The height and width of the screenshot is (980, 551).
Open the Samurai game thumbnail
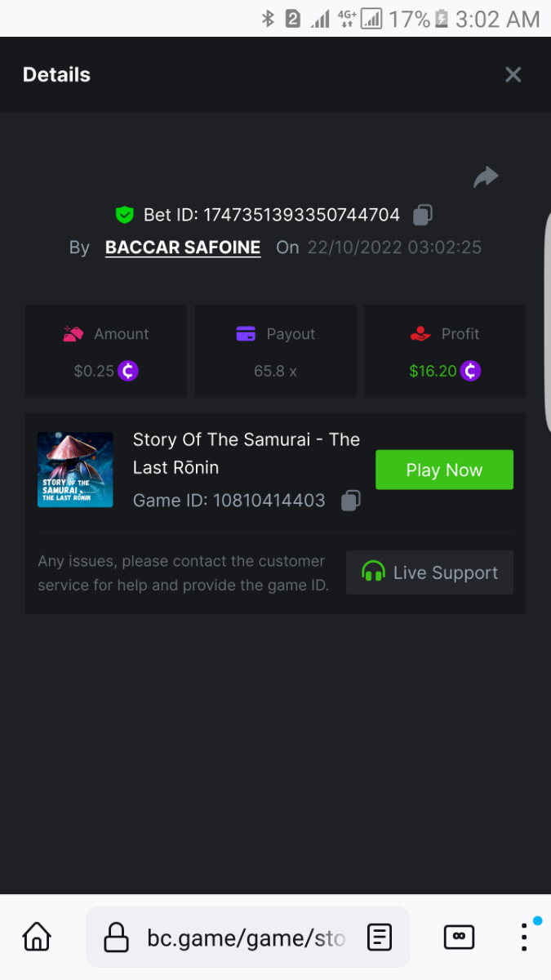(x=75, y=470)
